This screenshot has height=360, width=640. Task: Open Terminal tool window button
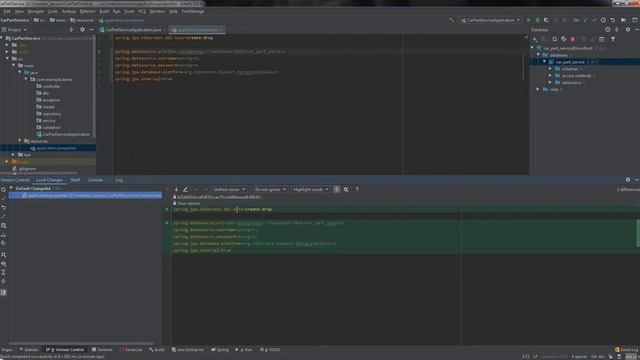[x=102, y=350]
